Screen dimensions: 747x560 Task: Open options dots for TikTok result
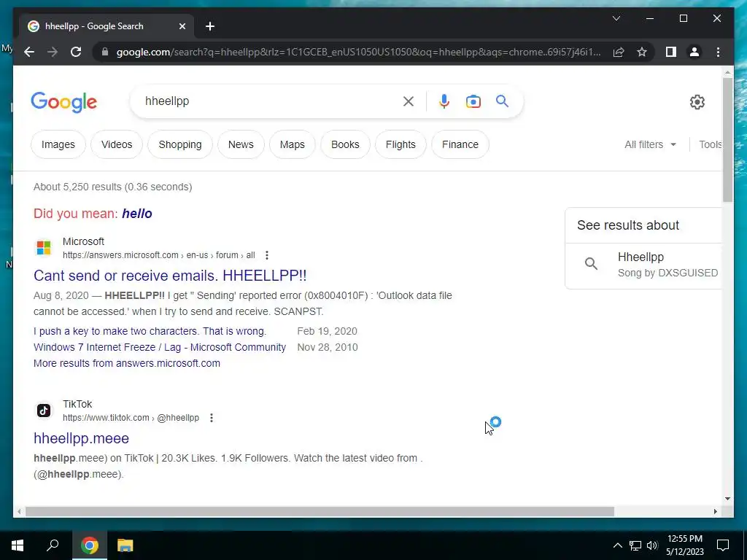coord(212,418)
